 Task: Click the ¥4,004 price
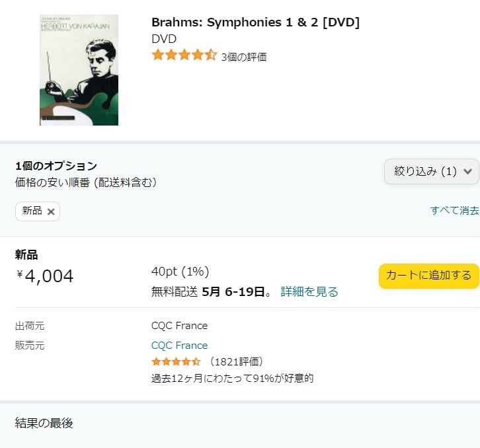45,276
